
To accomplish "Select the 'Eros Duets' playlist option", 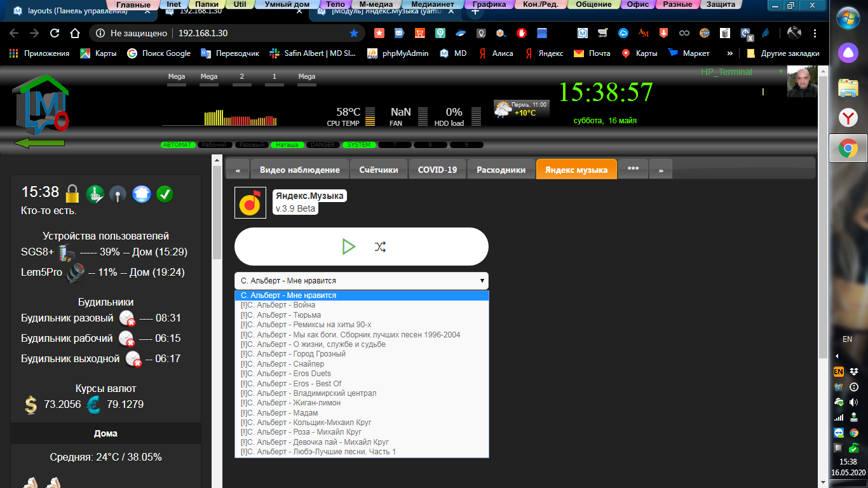I will [362, 374].
